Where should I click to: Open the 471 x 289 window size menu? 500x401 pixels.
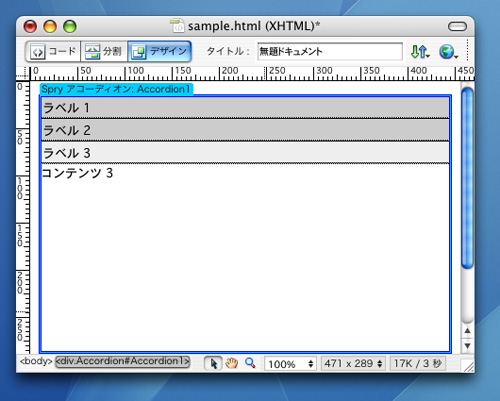coord(353,364)
